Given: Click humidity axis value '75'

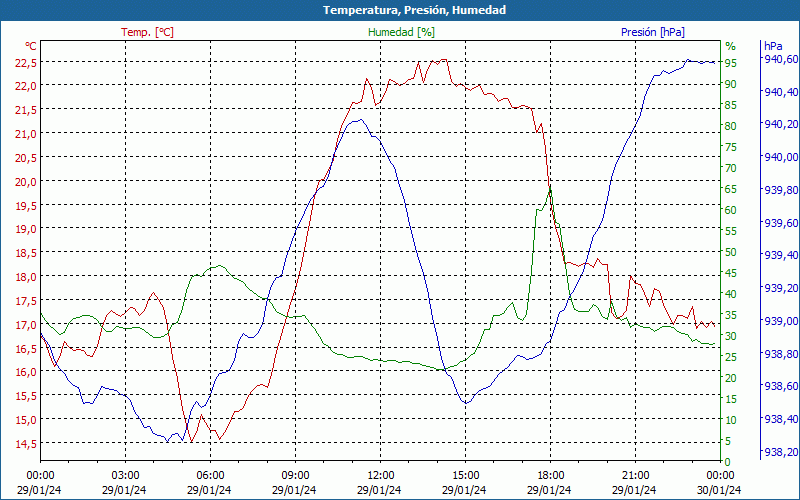Looking at the screenshot, I should point(731,147).
